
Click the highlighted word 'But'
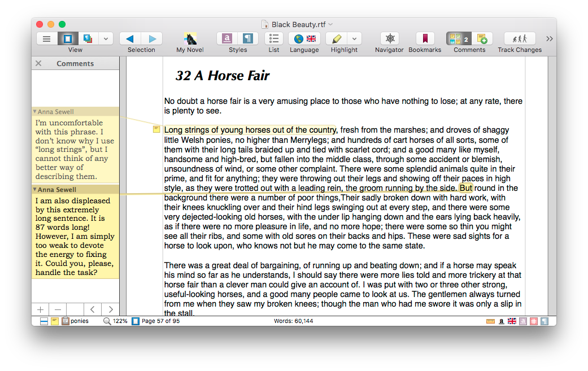point(466,187)
